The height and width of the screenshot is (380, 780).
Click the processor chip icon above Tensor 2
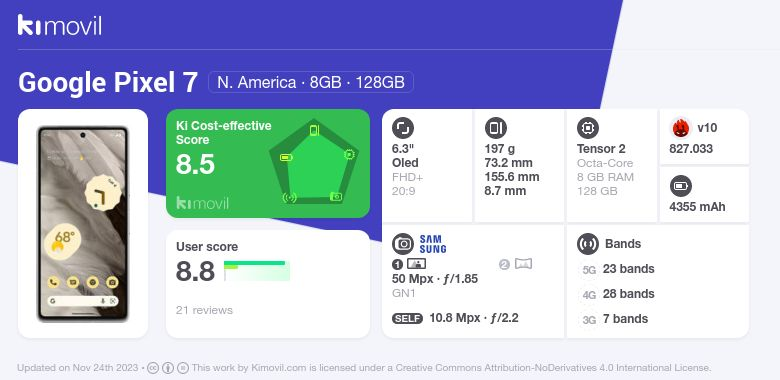pyautogui.click(x=588, y=128)
